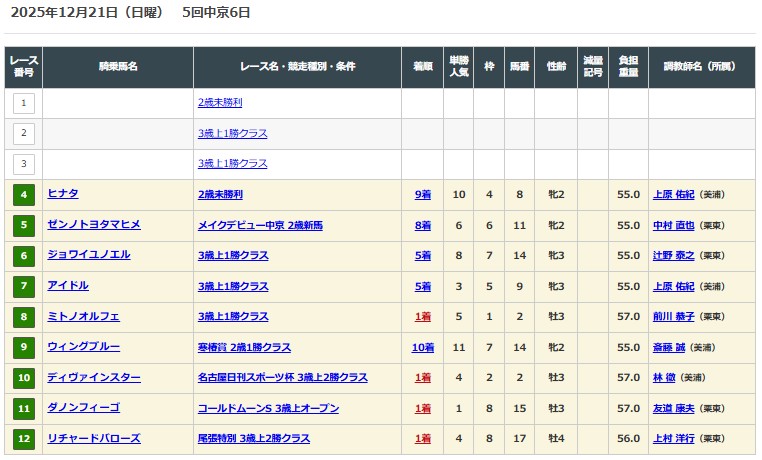Open horse page for ヒナタ

(x=63, y=194)
